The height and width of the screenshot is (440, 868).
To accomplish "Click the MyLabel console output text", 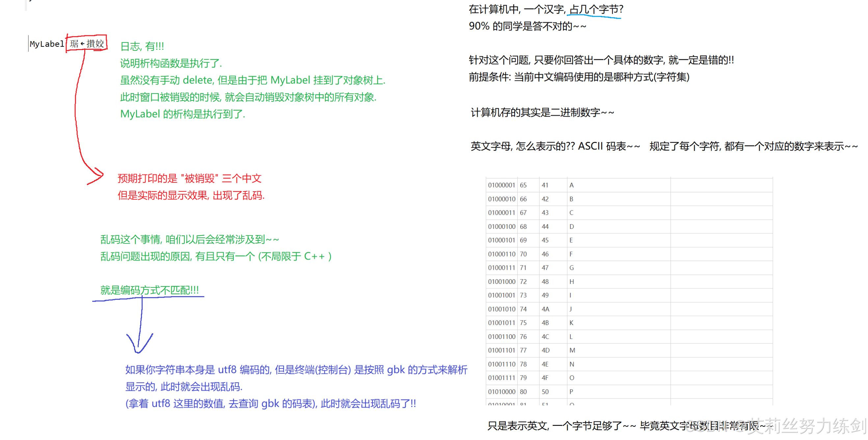I will tap(47, 44).
